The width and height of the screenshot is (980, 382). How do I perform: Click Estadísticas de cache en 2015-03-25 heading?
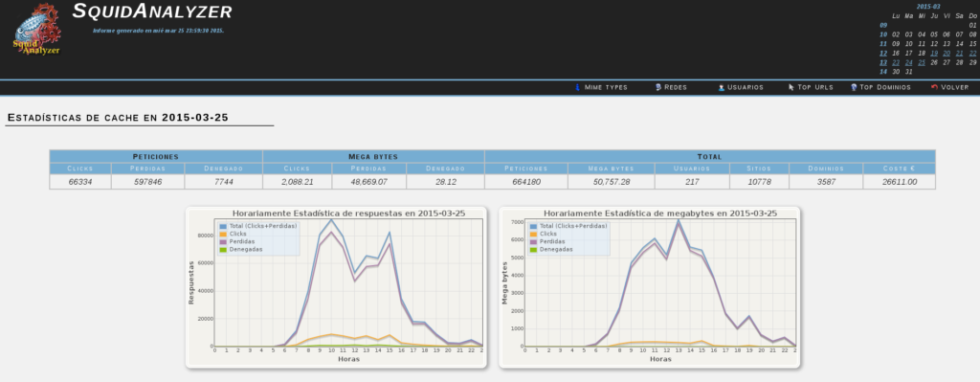click(x=118, y=118)
